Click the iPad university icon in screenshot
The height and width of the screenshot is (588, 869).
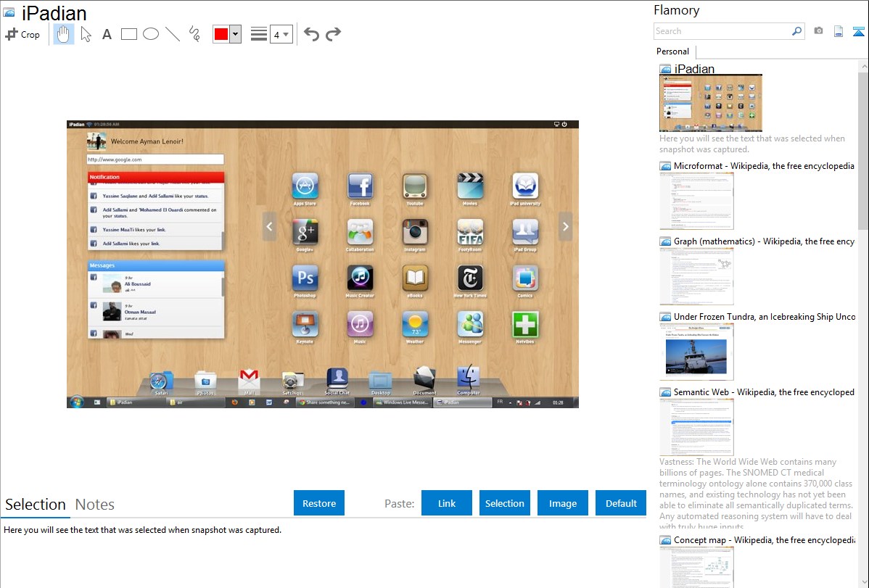pos(525,186)
